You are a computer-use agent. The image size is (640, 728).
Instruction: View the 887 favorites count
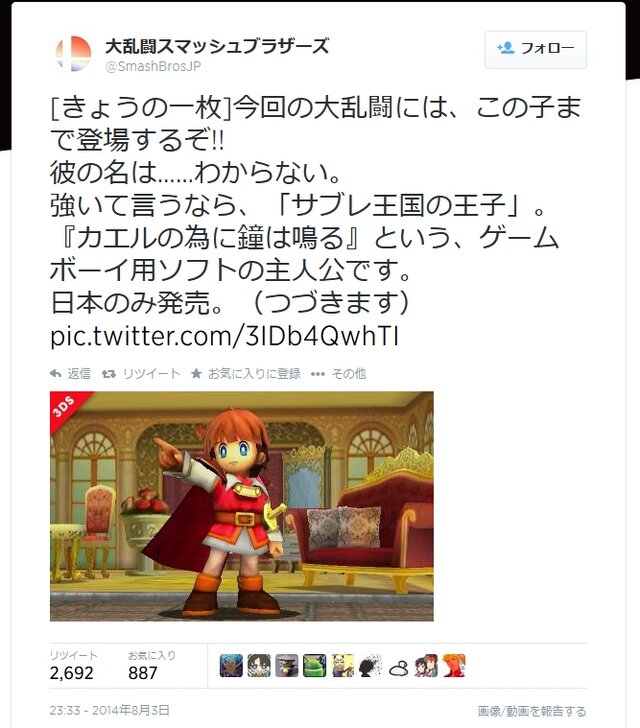143,673
